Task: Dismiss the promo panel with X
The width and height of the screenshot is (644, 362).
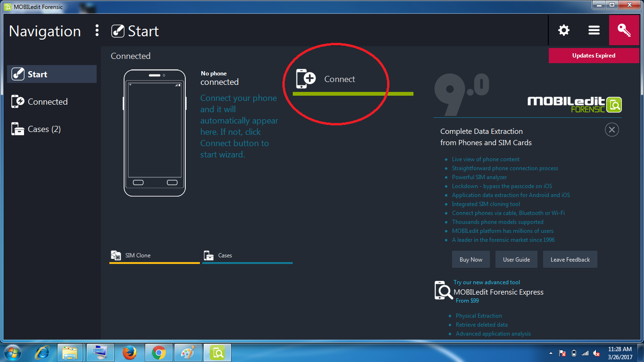Action: click(x=611, y=130)
